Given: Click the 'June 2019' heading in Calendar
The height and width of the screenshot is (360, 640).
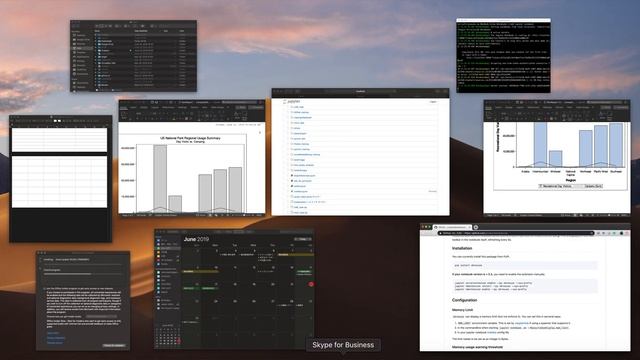Looking at the screenshot, I should 196,239.
